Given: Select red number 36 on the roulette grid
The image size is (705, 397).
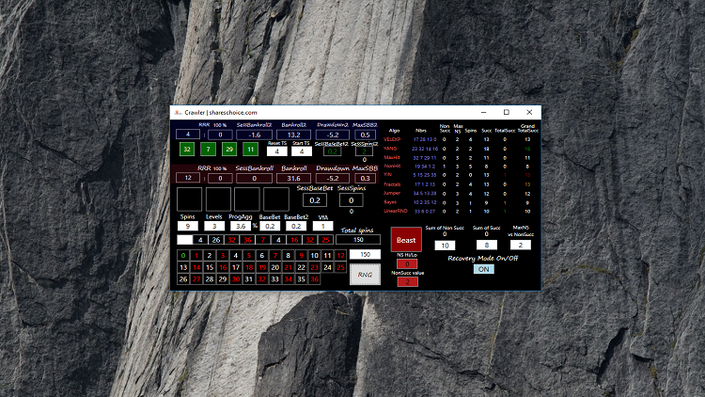Looking at the screenshot, I should coord(314,279).
